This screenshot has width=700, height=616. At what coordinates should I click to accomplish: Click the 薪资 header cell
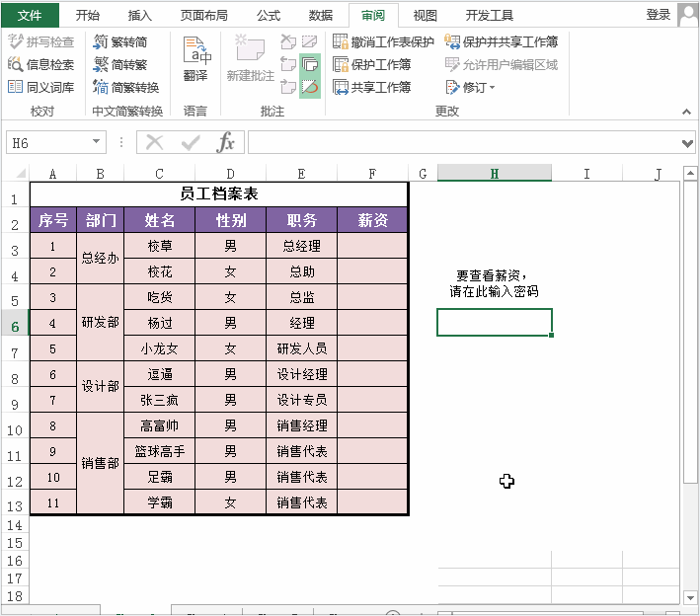[x=372, y=219]
